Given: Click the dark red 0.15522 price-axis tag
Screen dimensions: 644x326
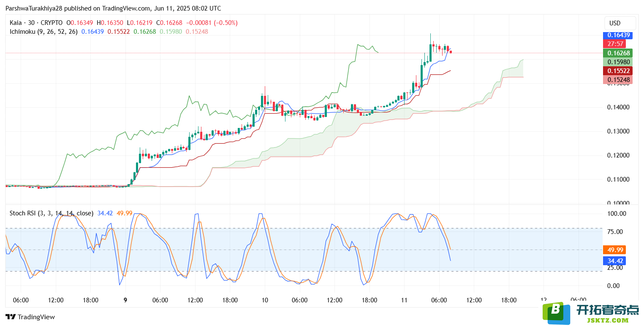Looking at the screenshot, I should 617,71.
